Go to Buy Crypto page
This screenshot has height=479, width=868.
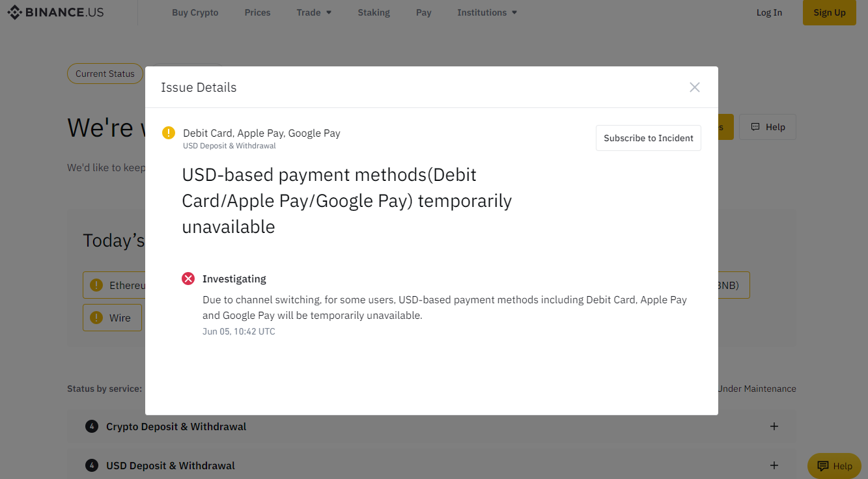coord(195,12)
